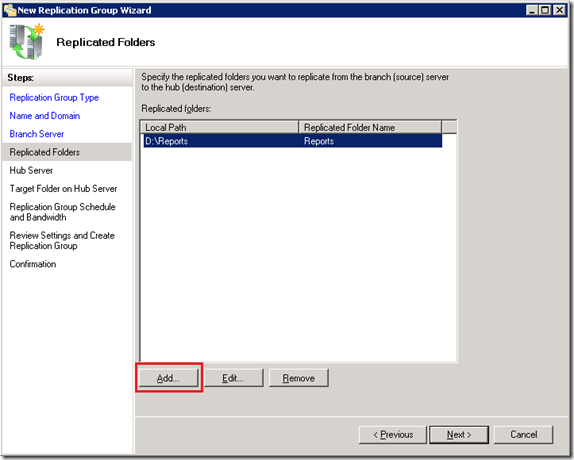The height and width of the screenshot is (460, 574).
Task: Sort by Local Path column header
Action: [220, 127]
